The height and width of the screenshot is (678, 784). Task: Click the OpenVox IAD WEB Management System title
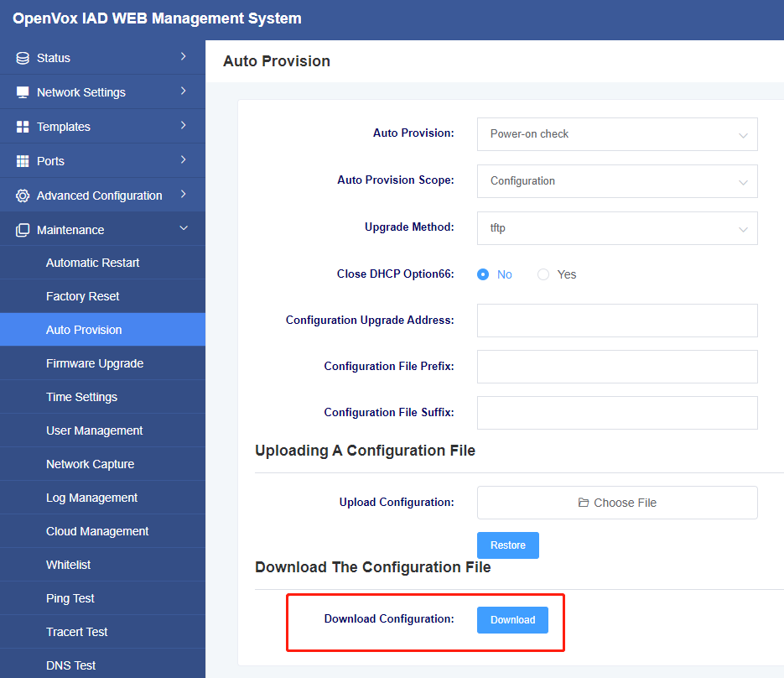click(157, 18)
